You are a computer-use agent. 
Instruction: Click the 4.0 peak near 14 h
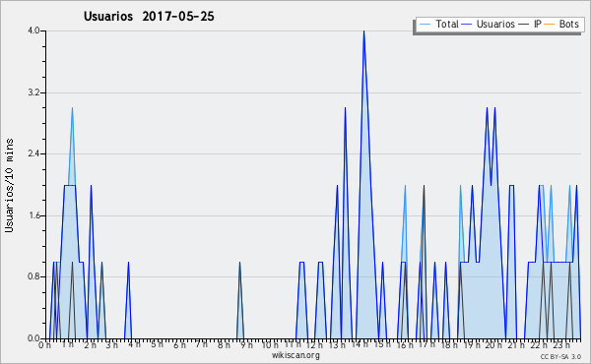[363, 31]
